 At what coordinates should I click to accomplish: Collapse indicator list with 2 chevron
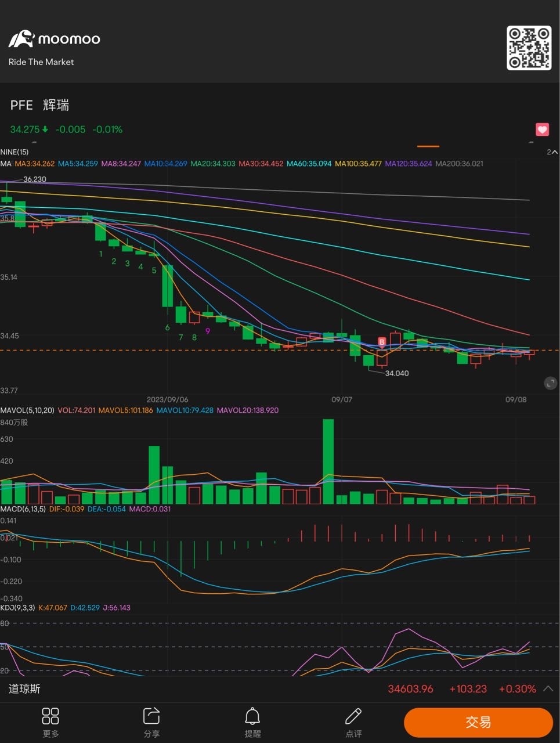point(552,152)
